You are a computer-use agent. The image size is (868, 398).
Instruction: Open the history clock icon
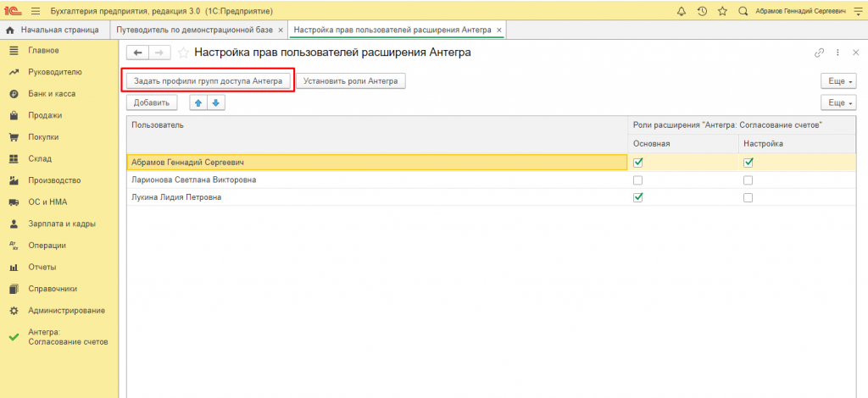(702, 11)
